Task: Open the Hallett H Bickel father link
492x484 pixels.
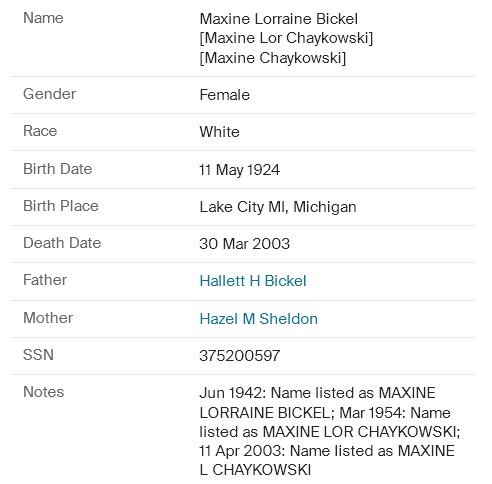Action: [x=253, y=281]
